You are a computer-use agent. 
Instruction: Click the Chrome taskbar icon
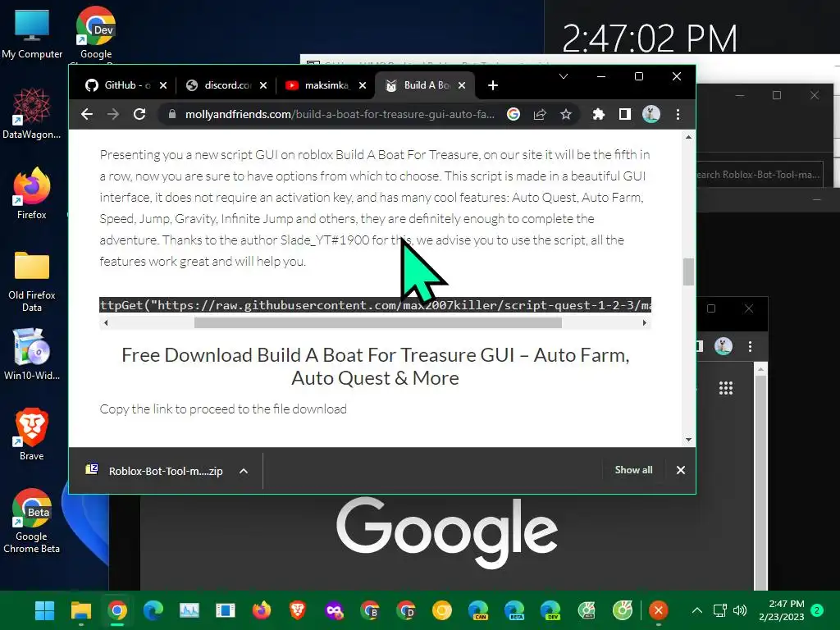117,610
